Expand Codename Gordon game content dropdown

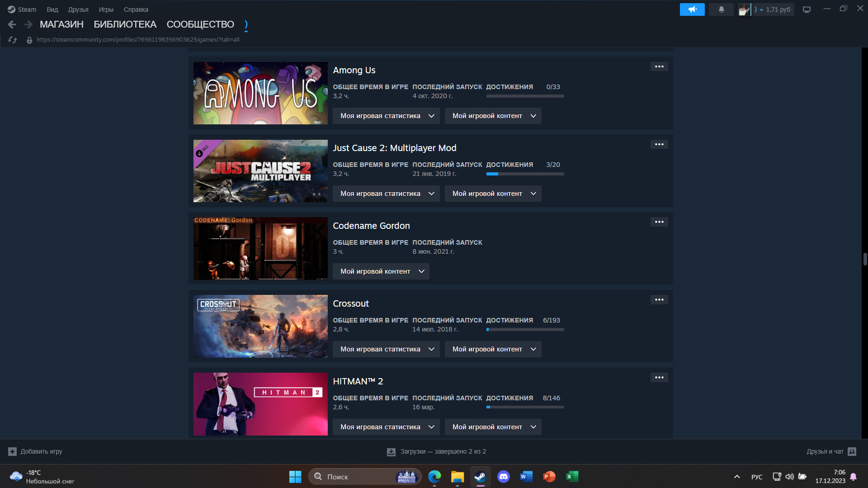pos(381,271)
